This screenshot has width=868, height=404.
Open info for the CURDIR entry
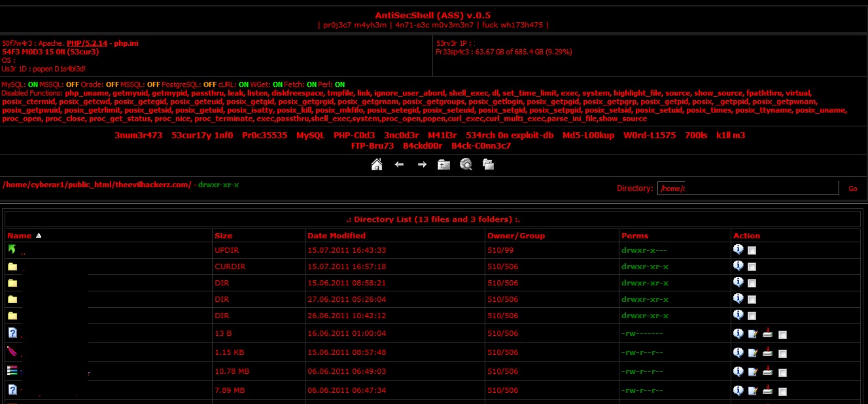pos(738,266)
